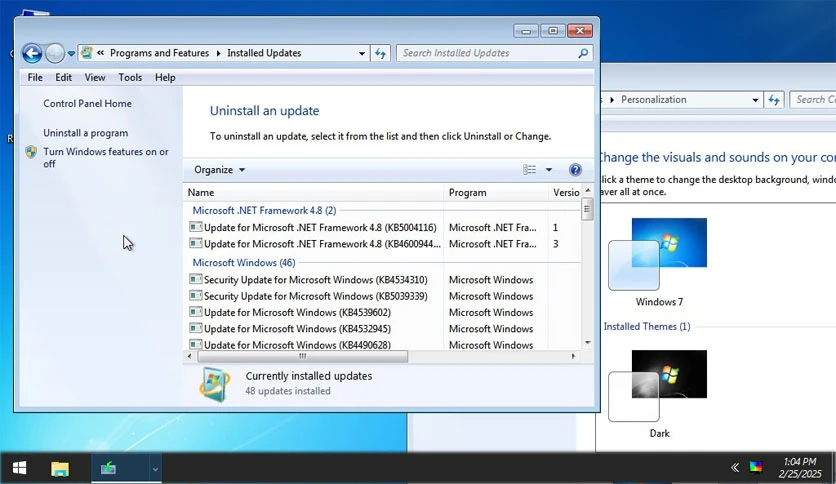
Task: Click the icon of the KB4534310 row
Action: (x=196, y=279)
